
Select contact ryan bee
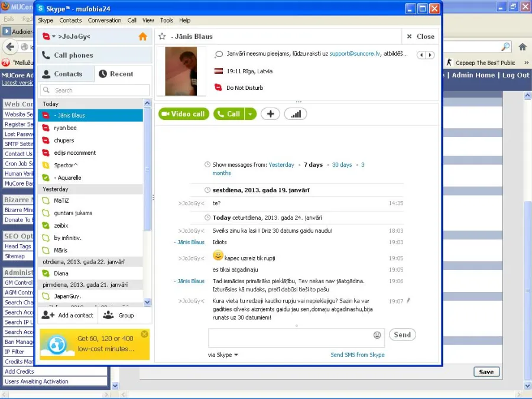tap(90, 128)
